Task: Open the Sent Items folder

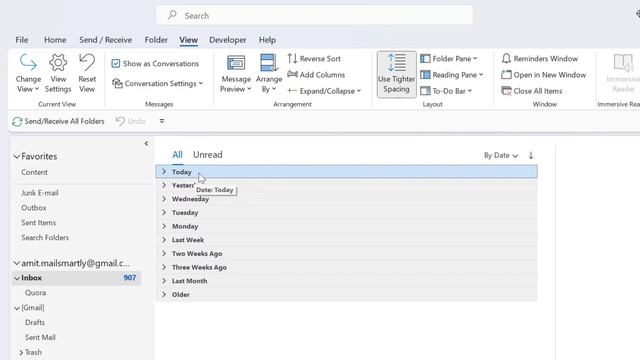Action: pyautogui.click(x=38, y=222)
